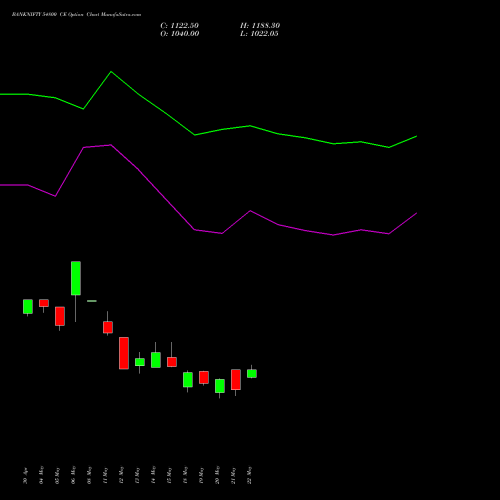This screenshot has height=500, width=500.
Task: Click the small red candle above 04 May
Action: click(x=44, y=303)
